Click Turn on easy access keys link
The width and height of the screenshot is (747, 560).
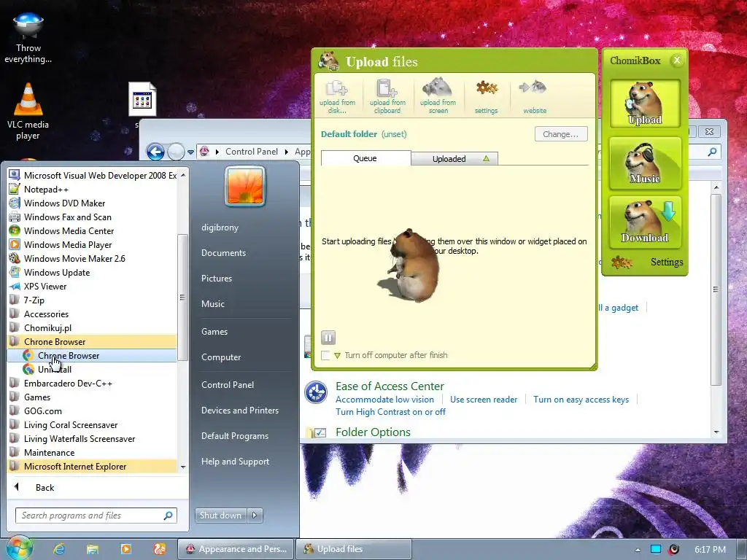pyautogui.click(x=581, y=400)
